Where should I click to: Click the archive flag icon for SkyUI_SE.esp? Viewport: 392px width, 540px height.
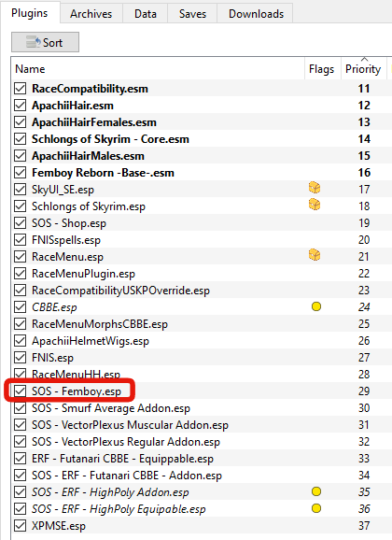[315, 188]
